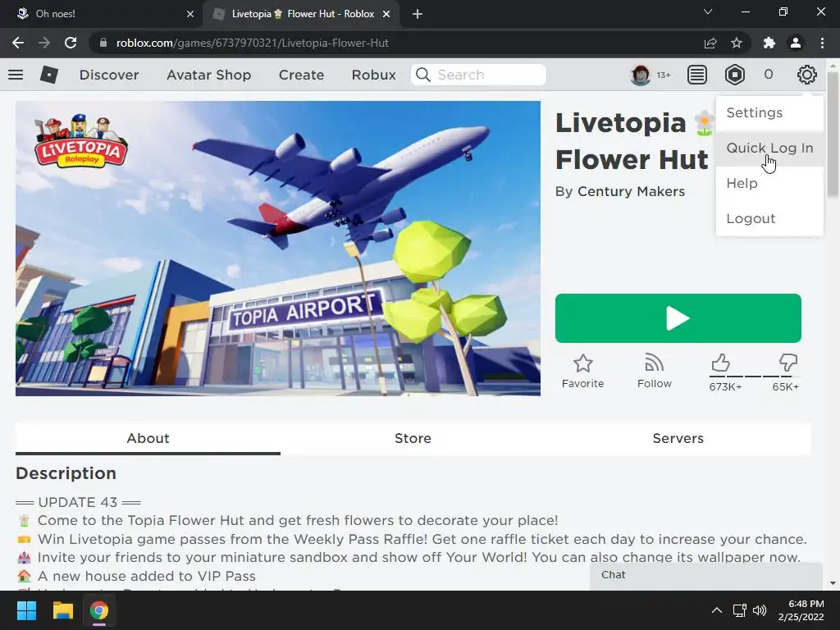
Task: Open Create in navigation bar
Action: tap(301, 75)
